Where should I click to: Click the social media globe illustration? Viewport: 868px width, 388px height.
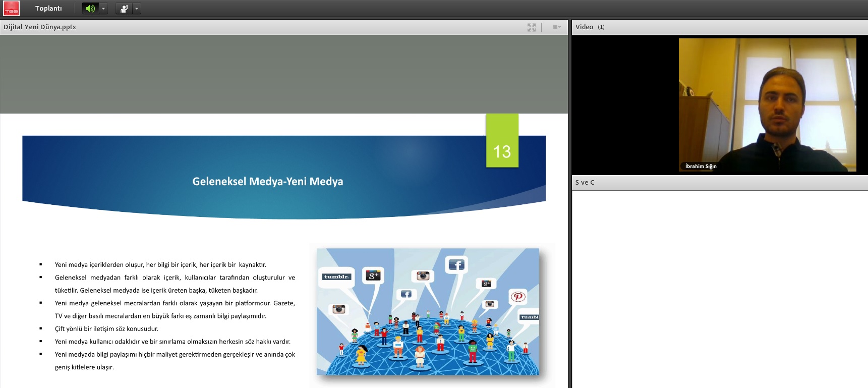point(428,312)
